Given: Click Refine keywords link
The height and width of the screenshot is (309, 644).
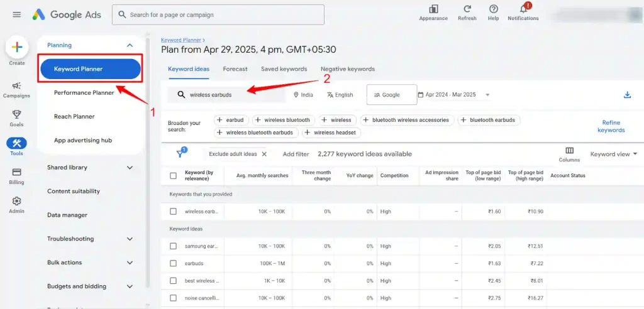Looking at the screenshot, I should [611, 126].
